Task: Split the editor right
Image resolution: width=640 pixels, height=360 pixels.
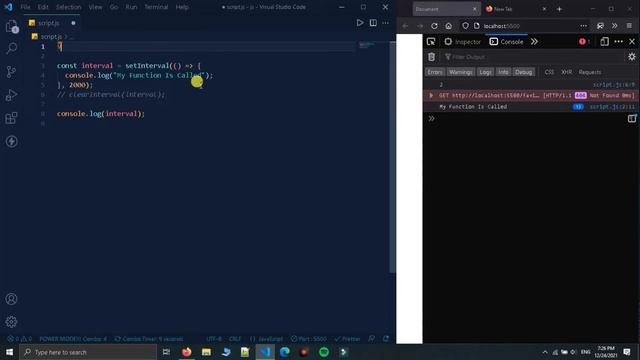Action: (373, 23)
